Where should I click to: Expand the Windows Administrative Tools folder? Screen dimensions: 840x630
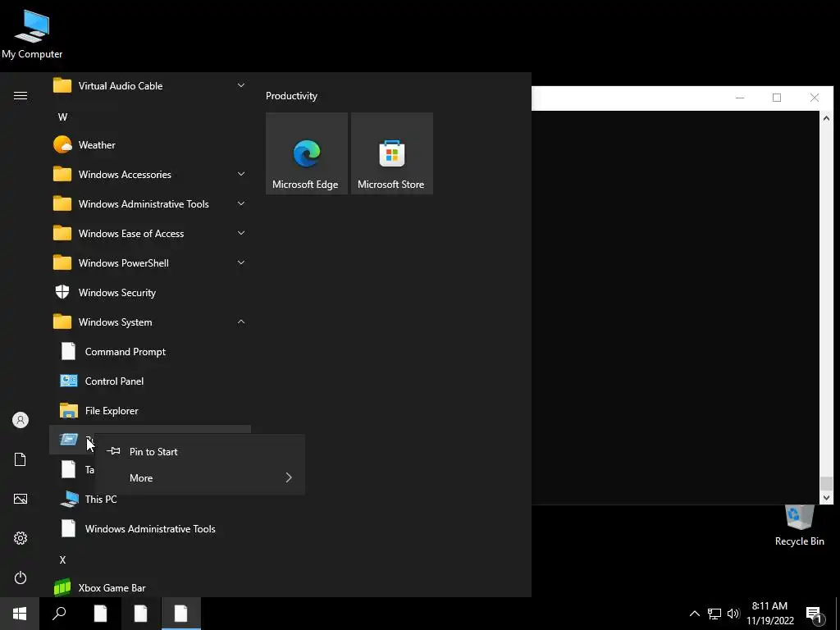click(x=149, y=203)
